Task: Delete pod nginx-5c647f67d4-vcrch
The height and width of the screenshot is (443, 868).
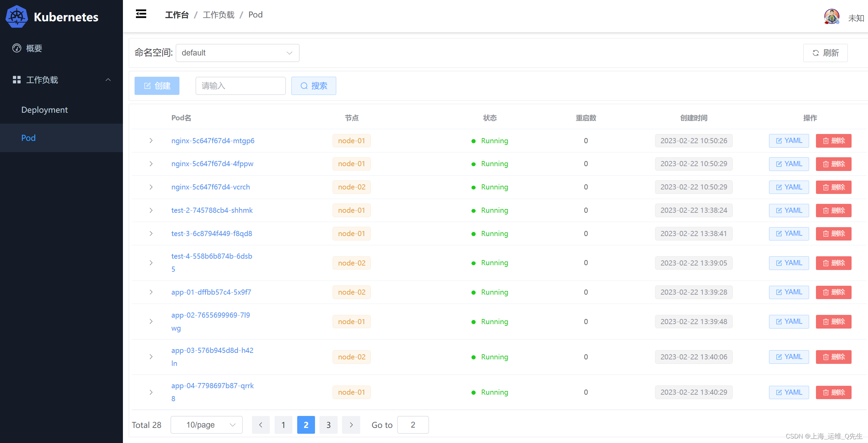Action: tap(833, 187)
